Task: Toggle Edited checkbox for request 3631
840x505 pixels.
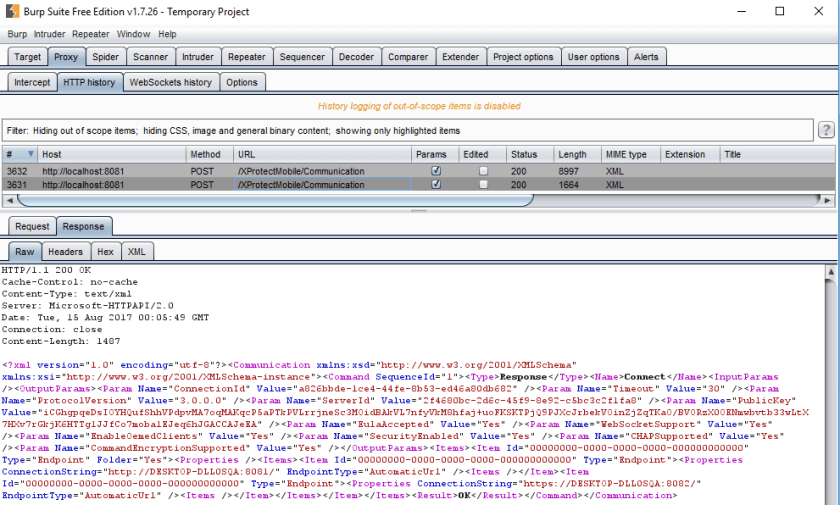Action: [x=484, y=185]
